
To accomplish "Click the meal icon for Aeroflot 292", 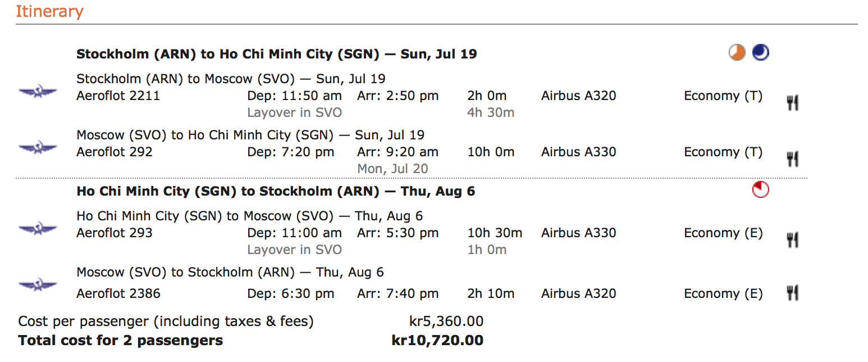I will 792,159.
